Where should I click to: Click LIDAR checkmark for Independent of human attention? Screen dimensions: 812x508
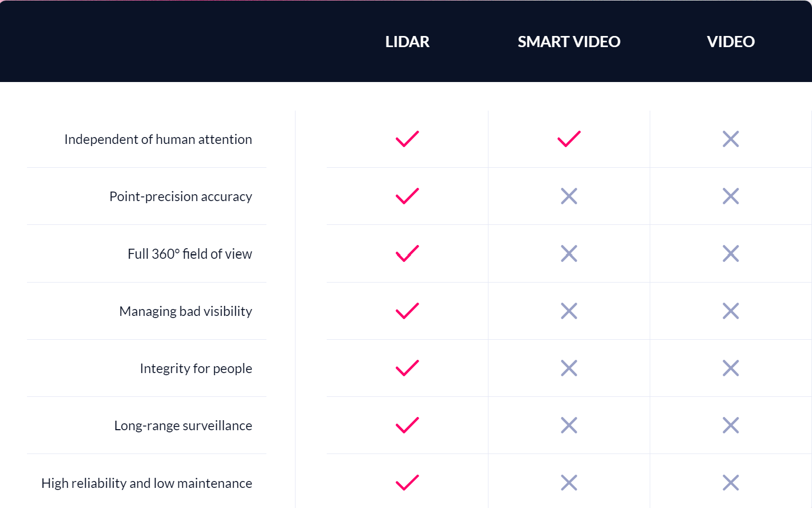(x=407, y=139)
